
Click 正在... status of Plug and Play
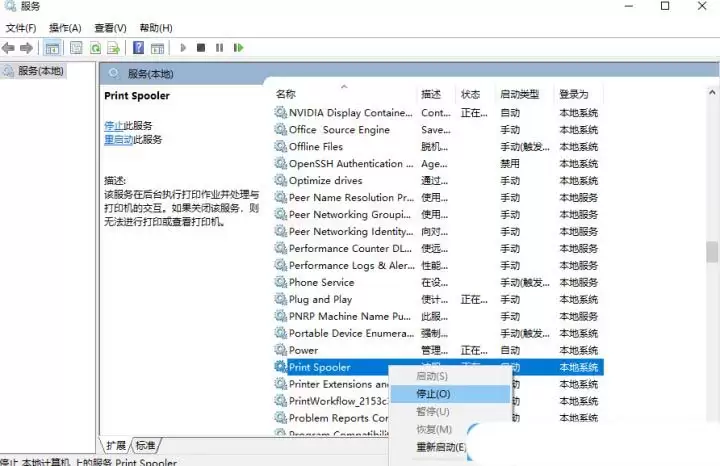474,299
